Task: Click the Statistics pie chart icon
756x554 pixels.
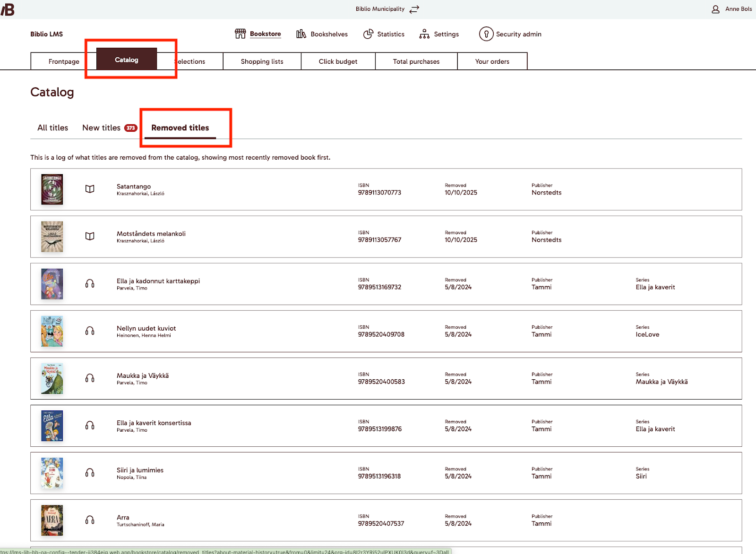Action: tap(368, 34)
